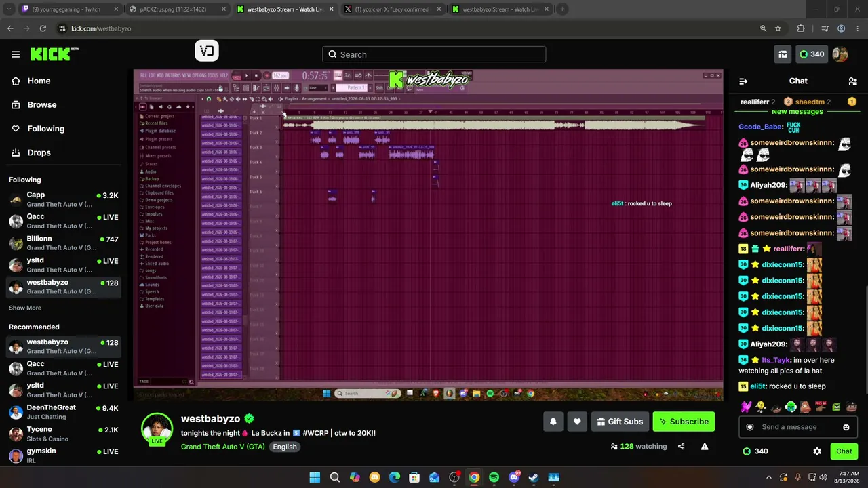Click westbabyzo's profile avatar below the stream

tap(157, 428)
